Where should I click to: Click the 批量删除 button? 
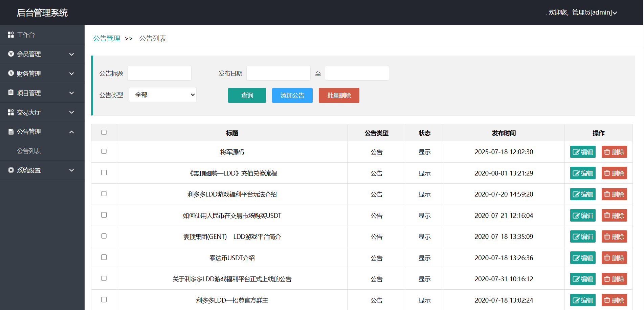coord(339,95)
